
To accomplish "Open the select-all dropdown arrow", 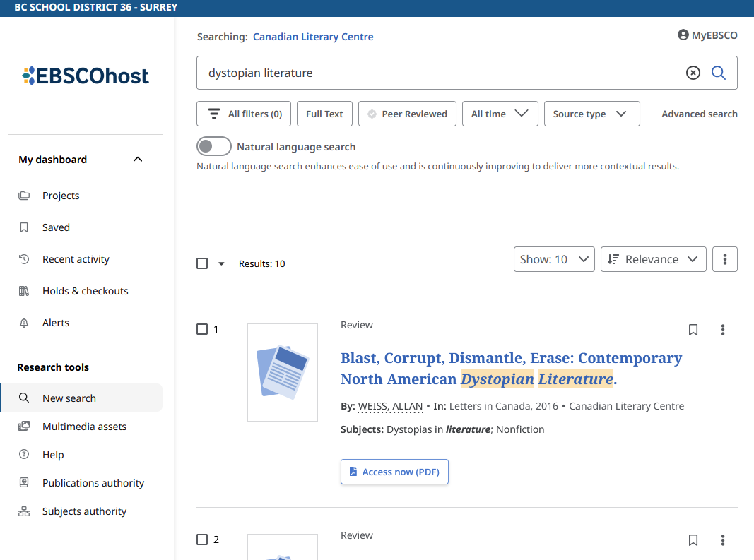I will (x=221, y=263).
